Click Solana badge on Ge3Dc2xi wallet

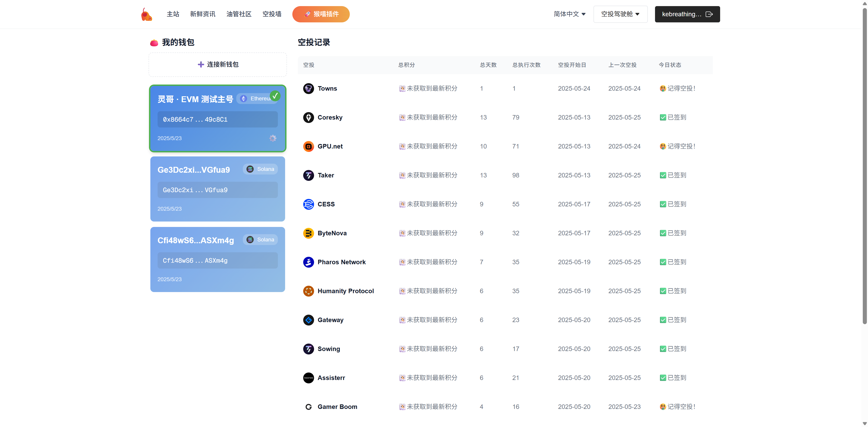click(x=260, y=169)
